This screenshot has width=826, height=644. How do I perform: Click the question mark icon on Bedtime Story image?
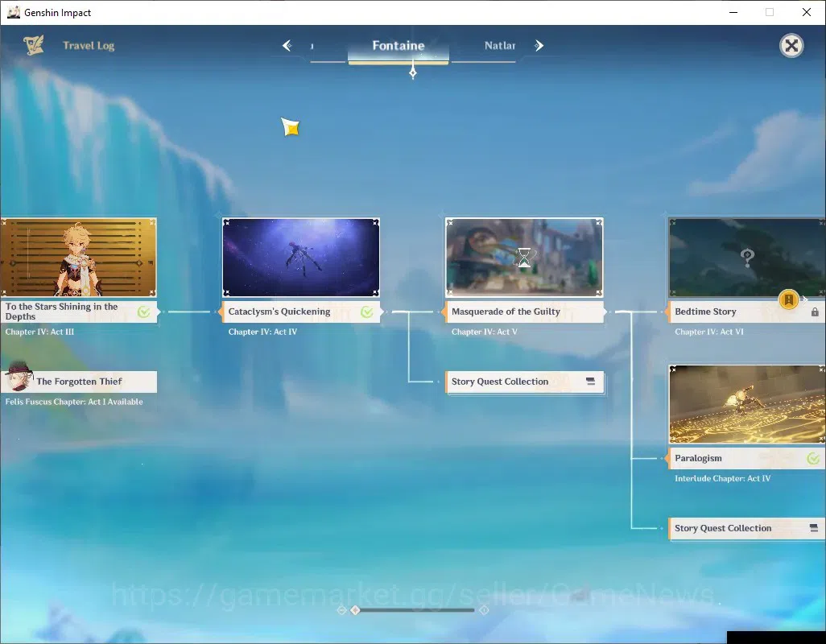click(x=747, y=258)
